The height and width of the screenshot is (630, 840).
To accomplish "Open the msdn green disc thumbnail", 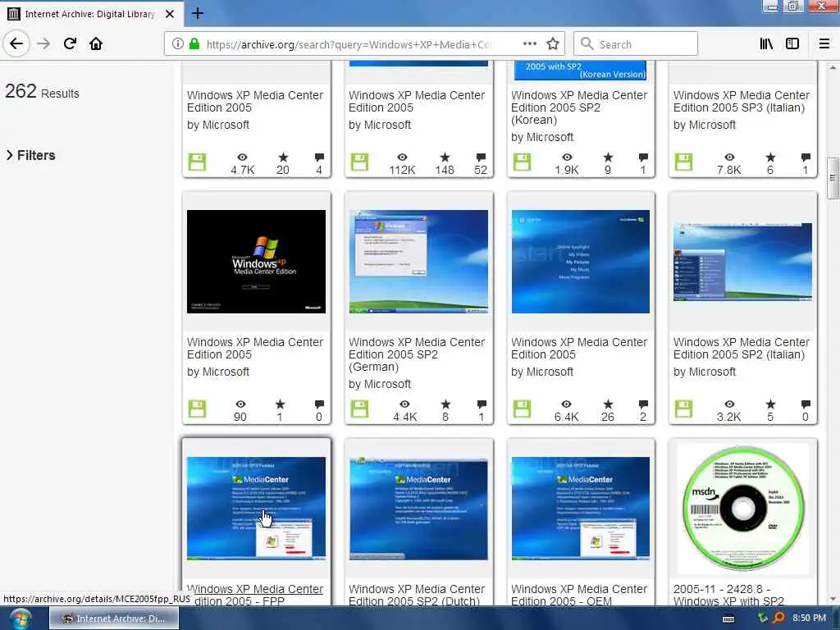I will 742,509.
